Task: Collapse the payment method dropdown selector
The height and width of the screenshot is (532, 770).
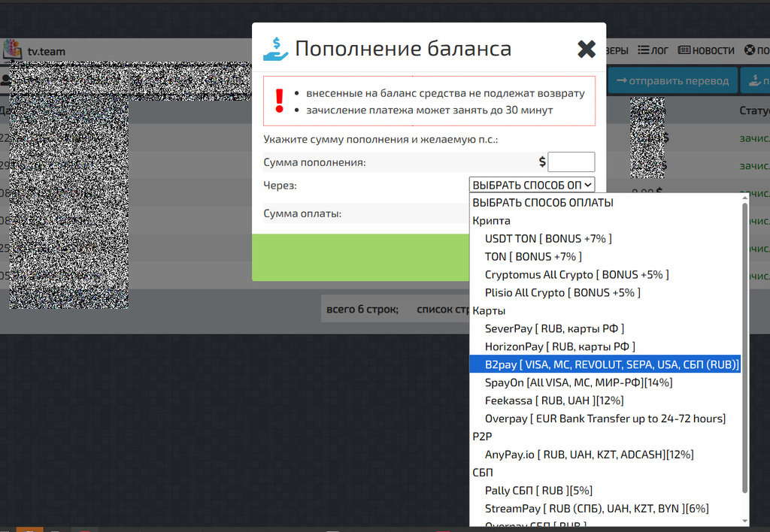Action: pos(532,185)
